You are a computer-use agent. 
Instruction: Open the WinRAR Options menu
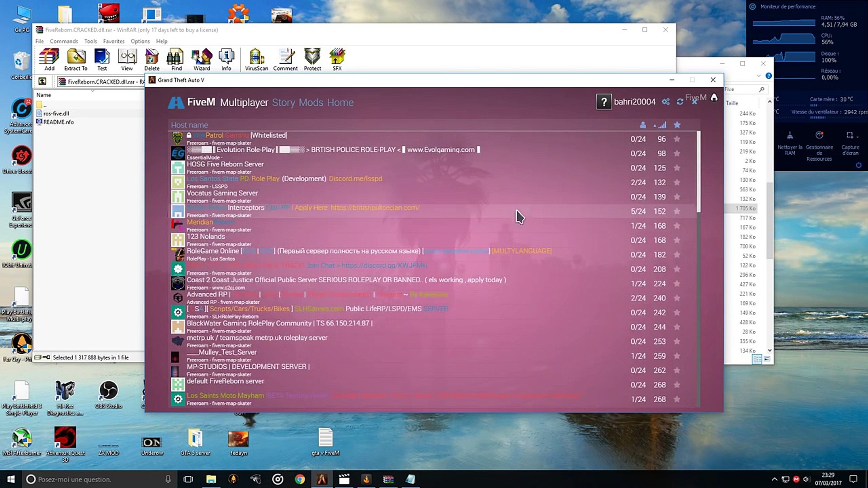[x=140, y=41]
